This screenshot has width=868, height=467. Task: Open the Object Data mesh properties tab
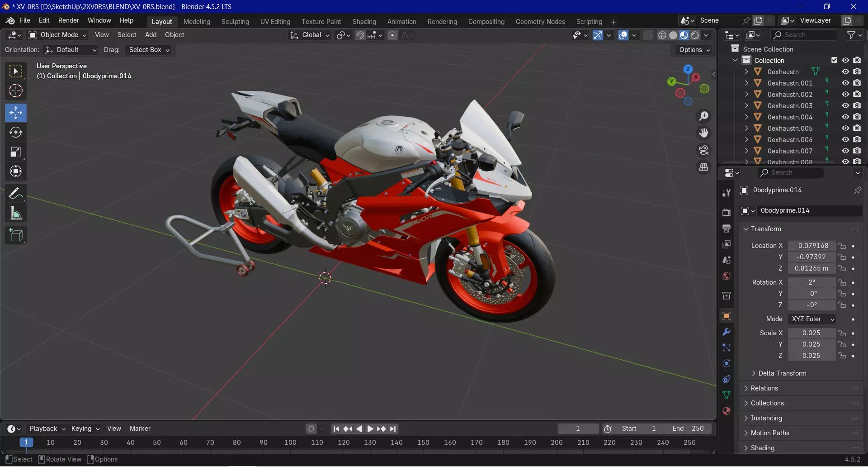point(726,395)
